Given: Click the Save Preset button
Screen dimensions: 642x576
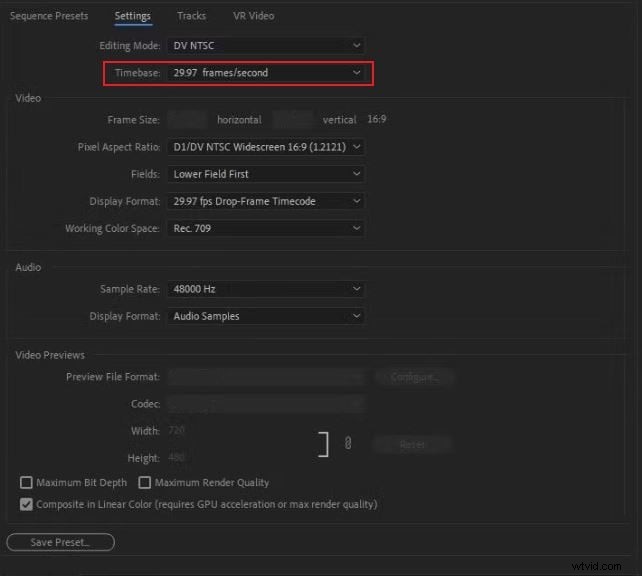Looking at the screenshot, I should pyautogui.click(x=60, y=542).
